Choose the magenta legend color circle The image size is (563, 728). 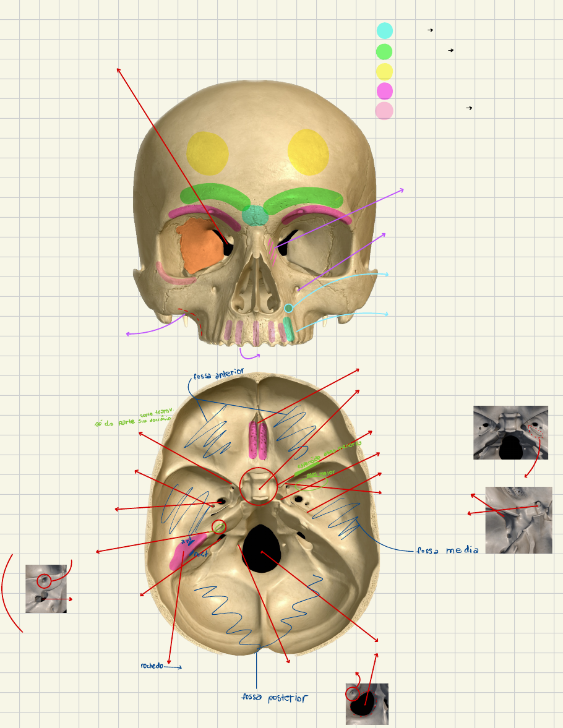point(385,91)
